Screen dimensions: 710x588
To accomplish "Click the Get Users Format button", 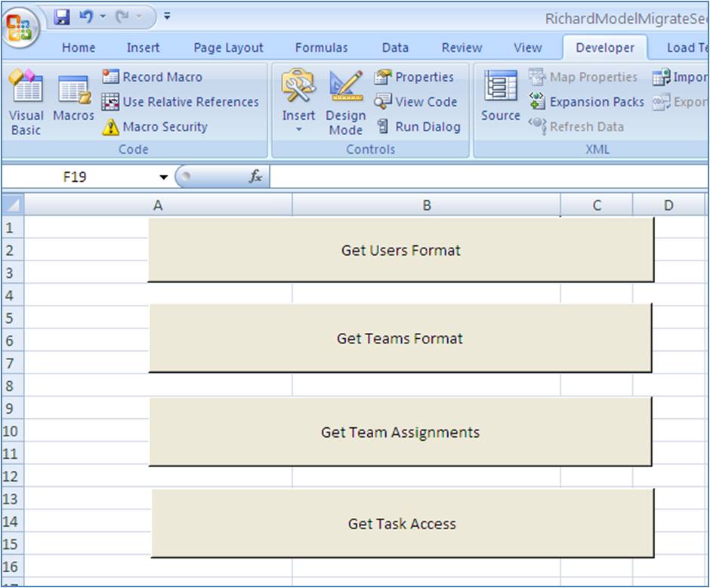I will point(401,250).
